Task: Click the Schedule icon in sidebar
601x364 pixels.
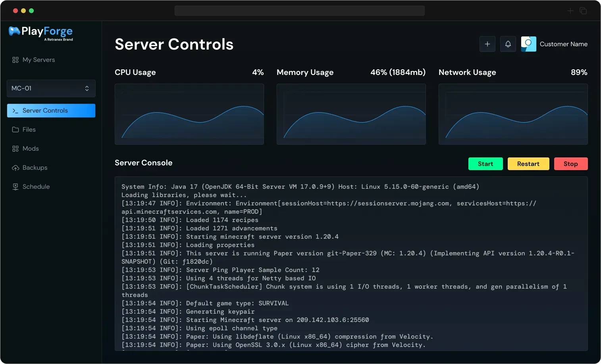Action: (x=15, y=187)
